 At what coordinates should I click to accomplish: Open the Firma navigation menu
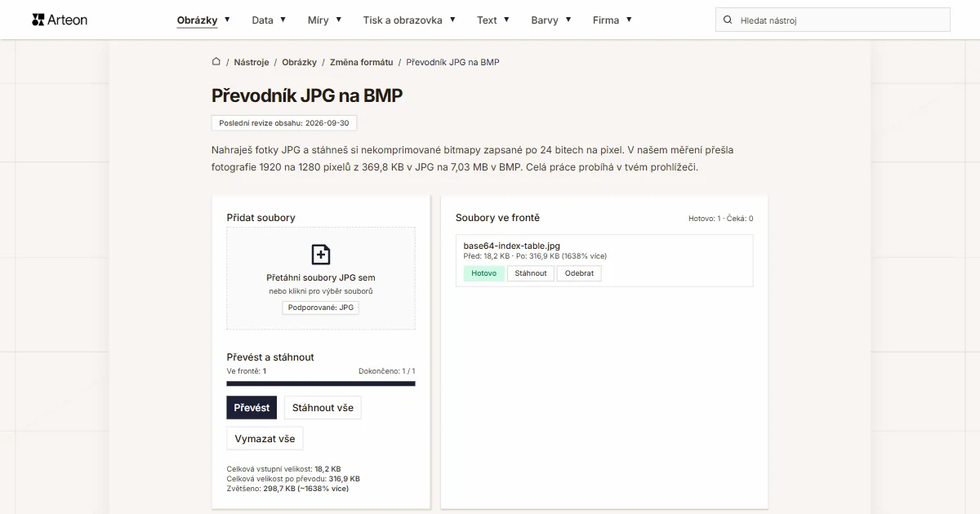pos(606,20)
